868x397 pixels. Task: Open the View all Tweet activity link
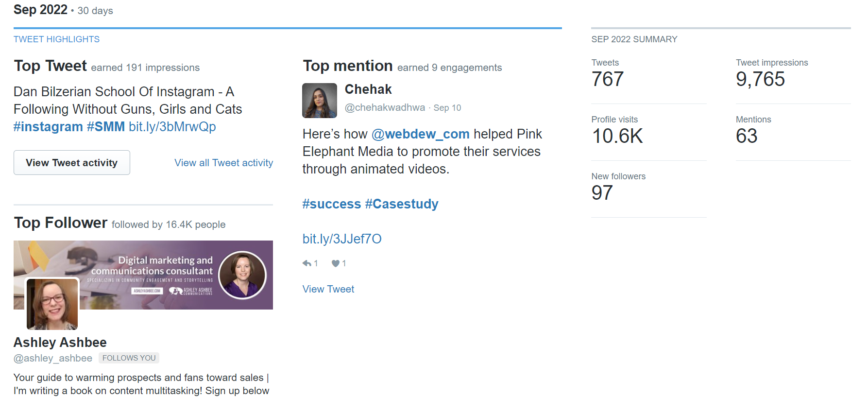(x=223, y=163)
